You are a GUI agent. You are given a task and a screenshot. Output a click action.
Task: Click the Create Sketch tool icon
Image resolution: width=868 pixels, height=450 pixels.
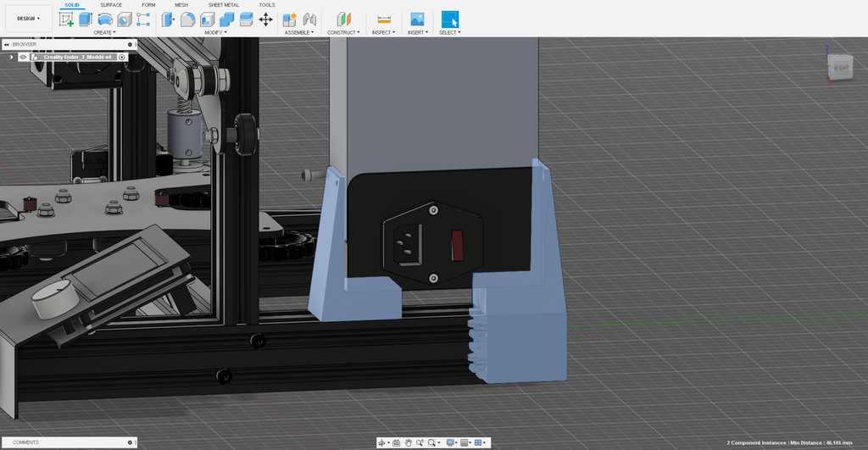[66, 19]
